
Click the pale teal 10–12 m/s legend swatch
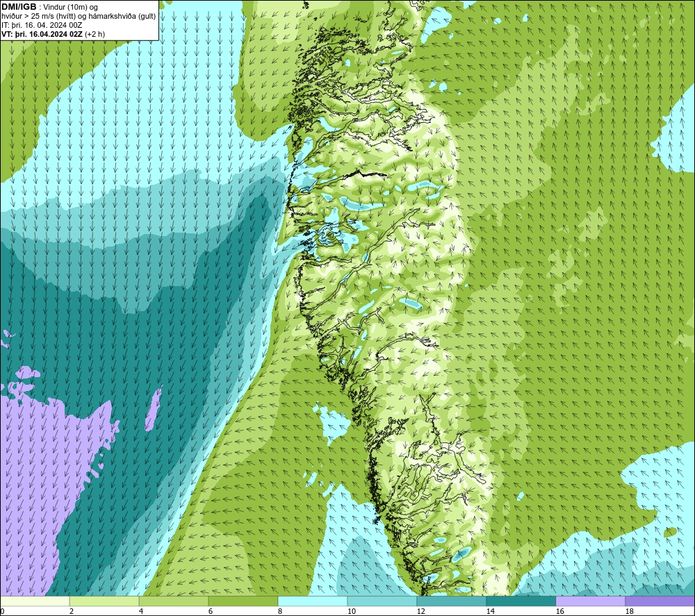point(382,601)
